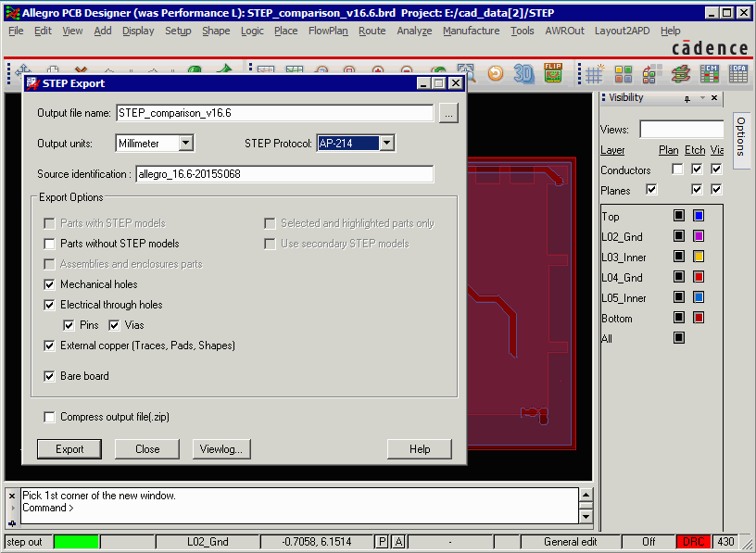The image size is (756, 553).
Task: Open the Manufacture menu
Action: click(471, 31)
